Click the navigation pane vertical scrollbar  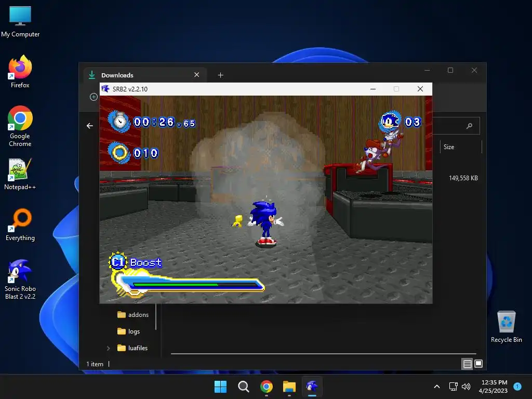[156, 316]
